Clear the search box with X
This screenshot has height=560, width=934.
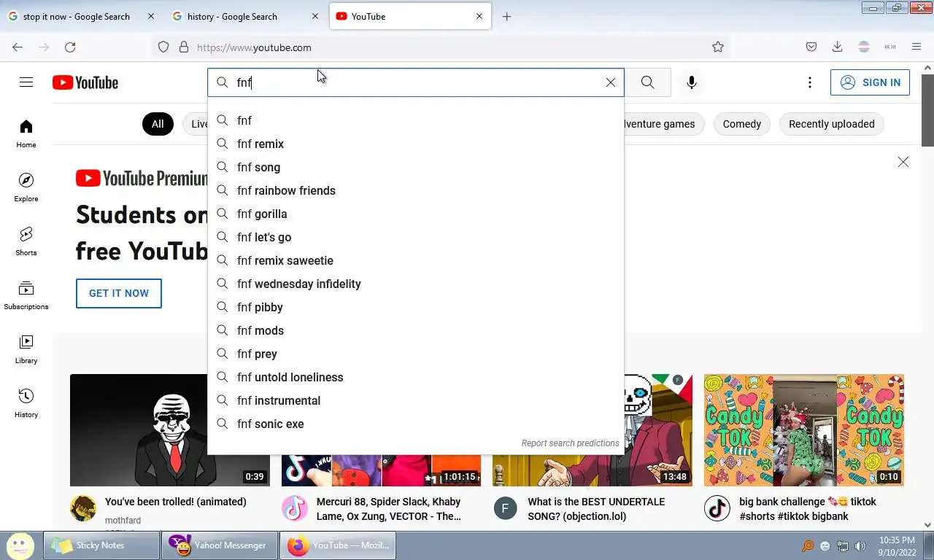[611, 82]
